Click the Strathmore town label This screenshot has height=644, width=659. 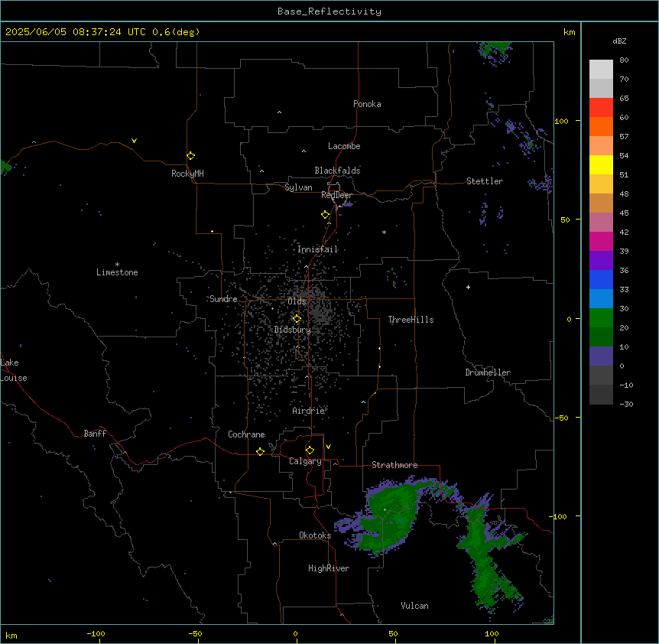pyautogui.click(x=394, y=465)
